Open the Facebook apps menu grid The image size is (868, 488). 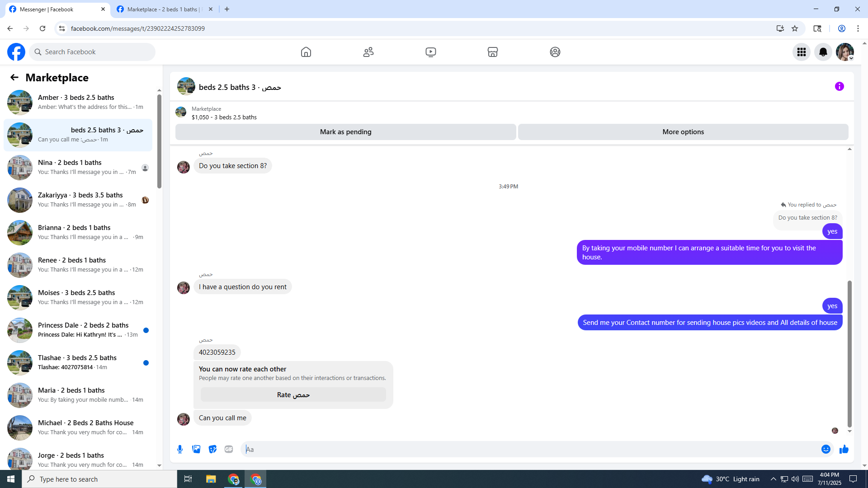pos(802,52)
